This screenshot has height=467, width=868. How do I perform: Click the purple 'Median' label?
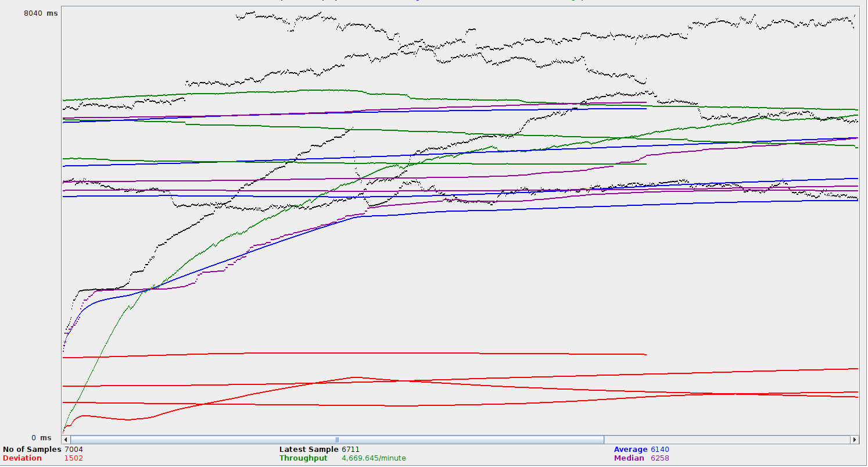629,458
